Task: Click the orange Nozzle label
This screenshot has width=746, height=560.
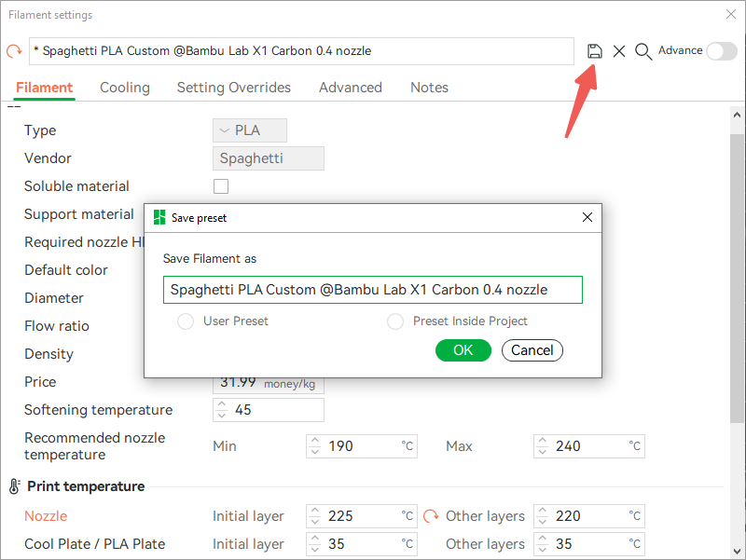Action: 46,516
